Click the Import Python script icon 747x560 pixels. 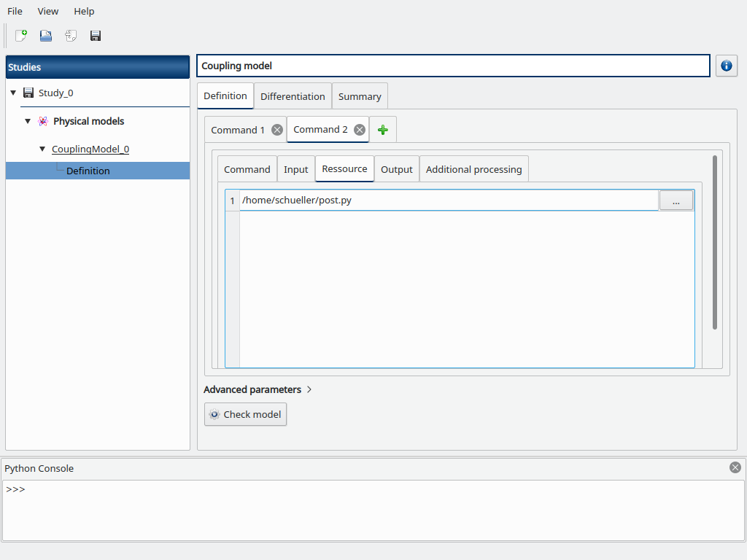pos(71,36)
